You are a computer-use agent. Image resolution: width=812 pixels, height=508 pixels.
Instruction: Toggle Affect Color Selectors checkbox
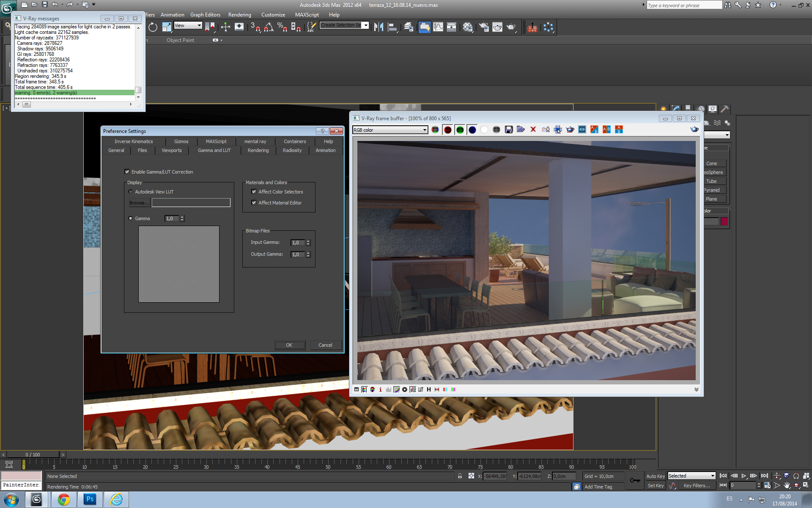(x=254, y=192)
